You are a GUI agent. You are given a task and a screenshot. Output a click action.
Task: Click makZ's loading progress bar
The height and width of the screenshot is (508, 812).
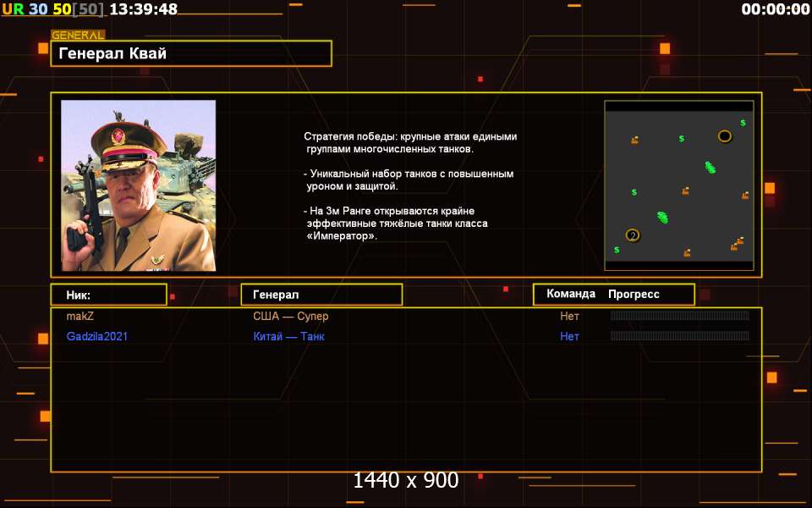click(x=680, y=315)
